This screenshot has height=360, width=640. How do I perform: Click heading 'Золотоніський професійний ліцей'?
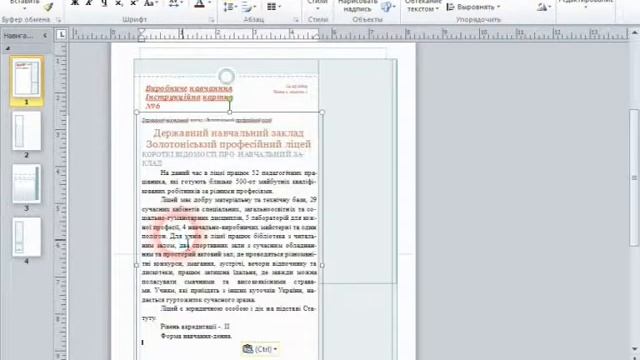click(x=229, y=144)
